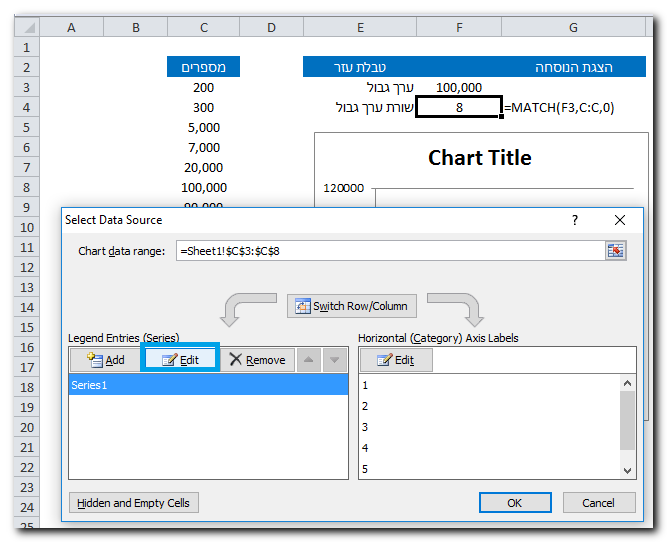Image resolution: width=667 pixels, height=542 pixels.
Task: Move series up arrow
Action: click(x=310, y=360)
